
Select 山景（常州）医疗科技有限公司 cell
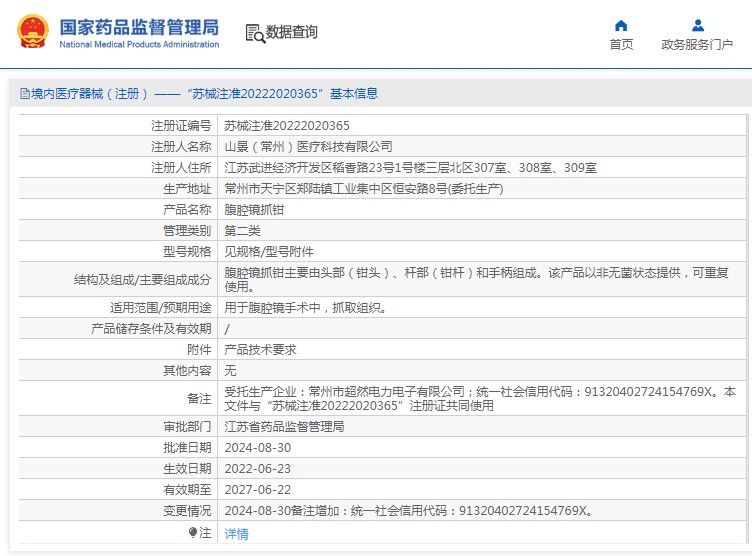308,147
